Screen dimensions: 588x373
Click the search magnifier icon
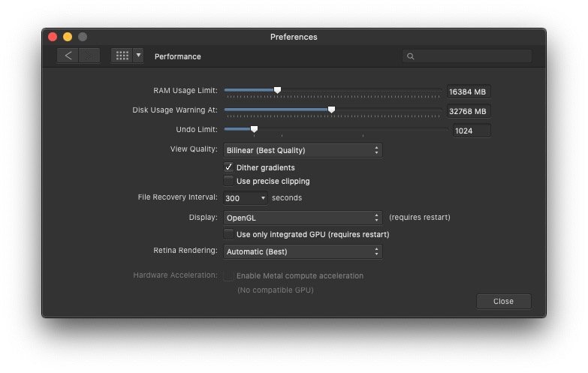click(x=410, y=56)
